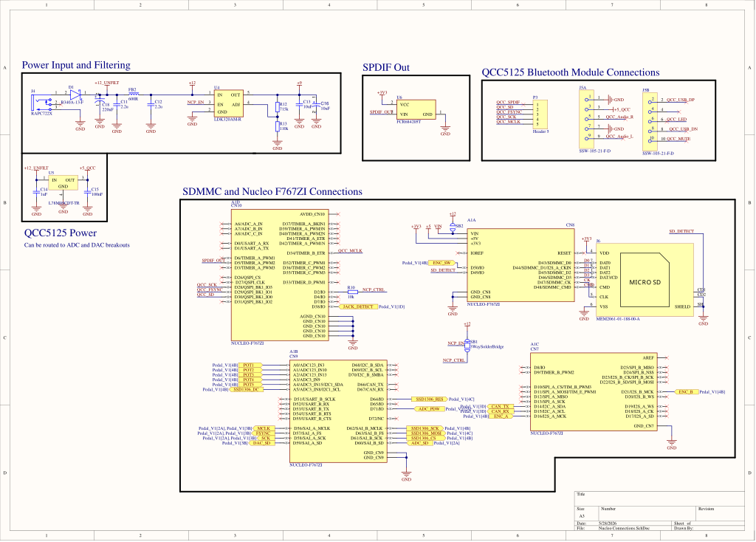The width and height of the screenshot is (756, 542).
Task: Click the ENC_B port
Action: point(686,392)
